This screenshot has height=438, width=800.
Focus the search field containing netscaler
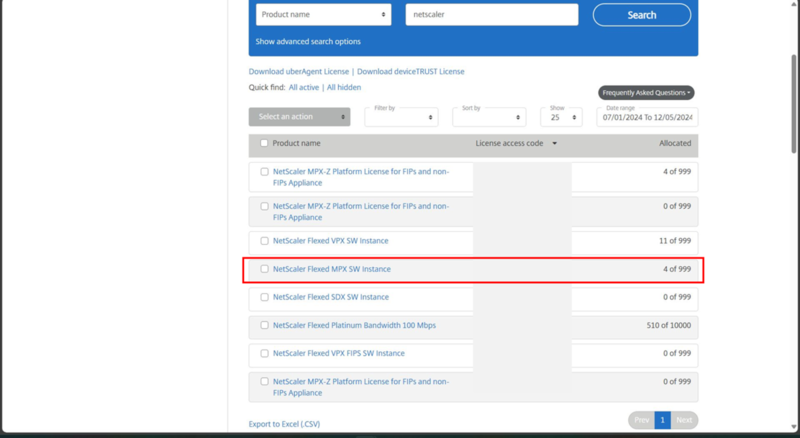[492, 15]
